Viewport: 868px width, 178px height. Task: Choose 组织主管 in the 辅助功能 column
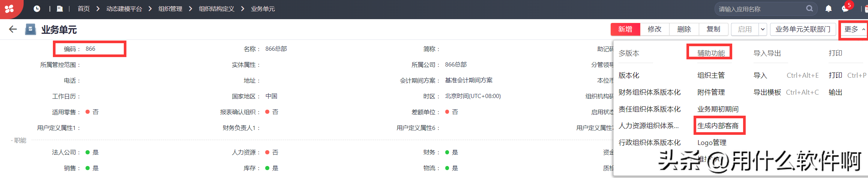point(711,75)
